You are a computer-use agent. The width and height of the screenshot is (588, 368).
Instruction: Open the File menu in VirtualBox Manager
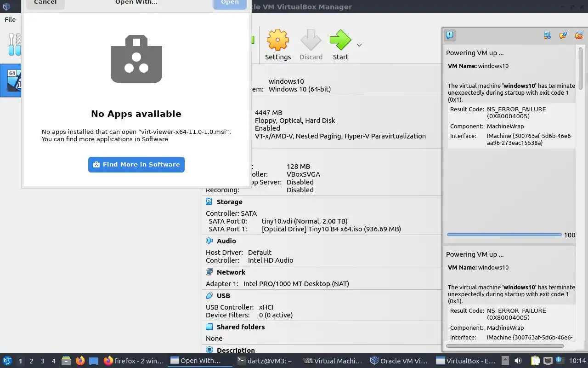10,19
